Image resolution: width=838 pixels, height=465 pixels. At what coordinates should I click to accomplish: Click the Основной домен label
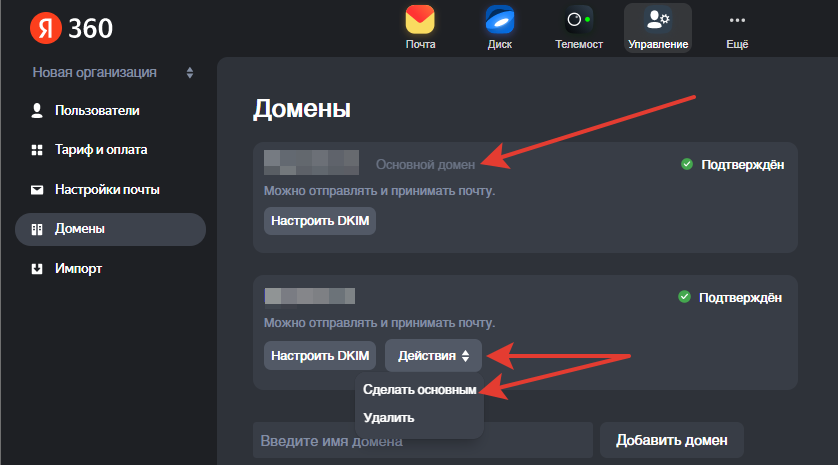tap(425, 165)
